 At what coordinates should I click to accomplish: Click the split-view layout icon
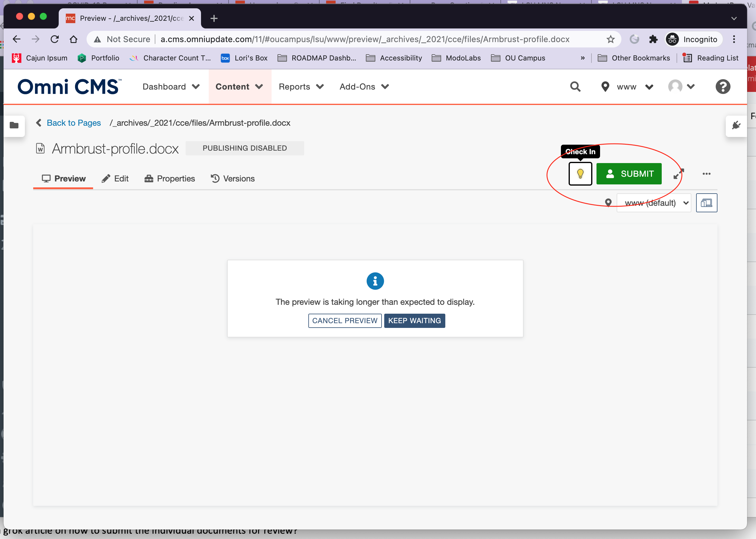click(x=706, y=203)
